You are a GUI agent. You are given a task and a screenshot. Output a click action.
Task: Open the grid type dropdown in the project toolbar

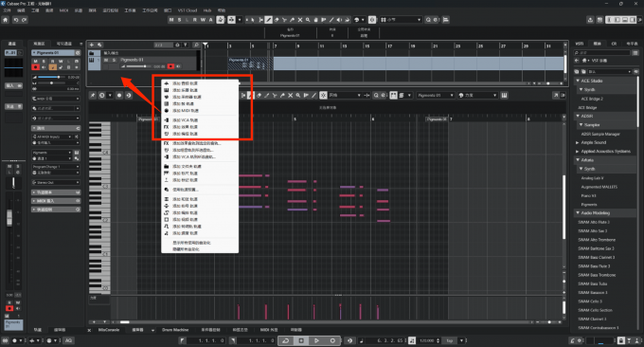(x=401, y=20)
